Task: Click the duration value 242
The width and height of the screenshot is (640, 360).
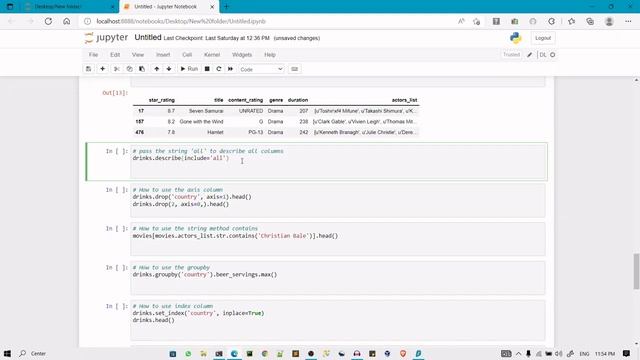Action: [x=304, y=132]
